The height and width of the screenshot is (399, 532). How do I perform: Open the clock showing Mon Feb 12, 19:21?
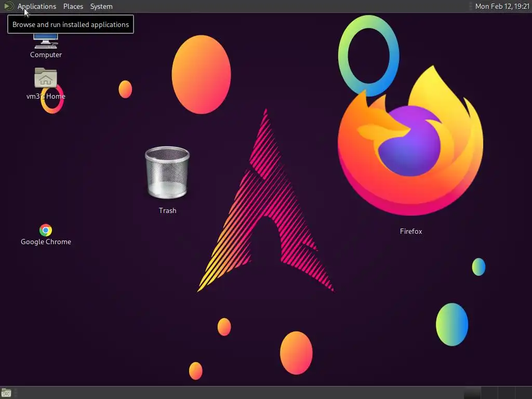tap(502, 6)
